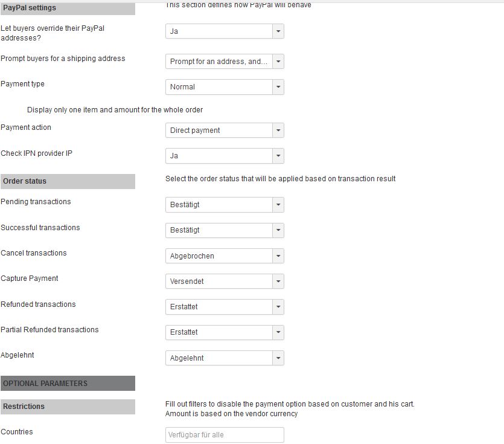This screenshot has width=504, height=444.
Task: Open the Successful transactions status dropdown
Action: [225, 230]
